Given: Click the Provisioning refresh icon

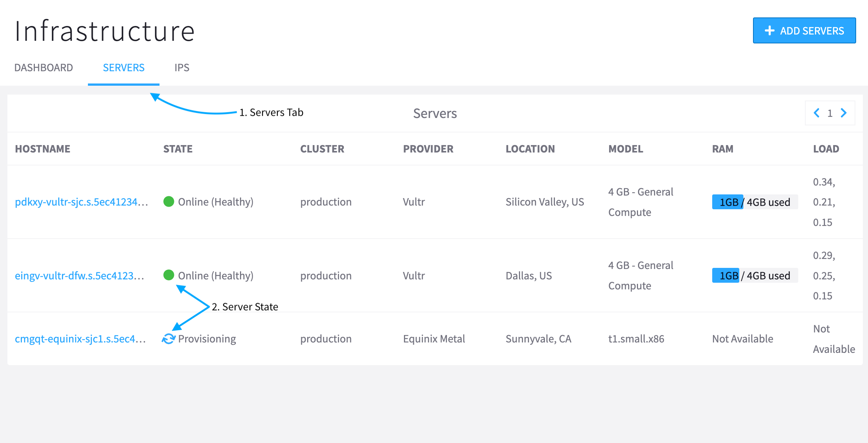Looking at the screenshot, I should (x=169, y=339).
